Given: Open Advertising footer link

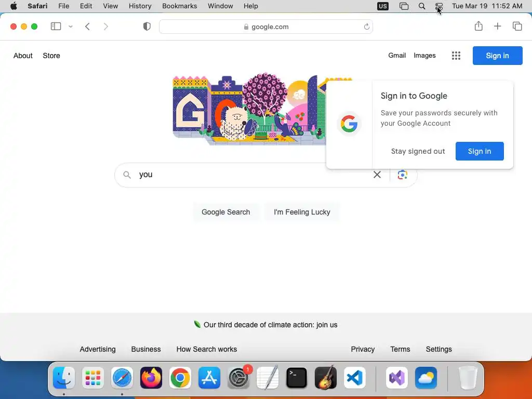Looking at the screenshot, I should tap(98, 349).
